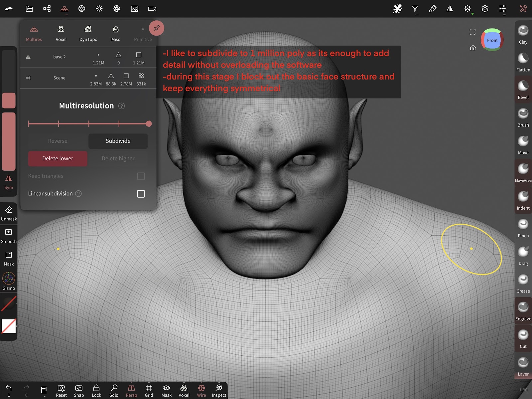Select the Layer brush
This screenshot has height=399, width=532.
(x=523, y=366)
